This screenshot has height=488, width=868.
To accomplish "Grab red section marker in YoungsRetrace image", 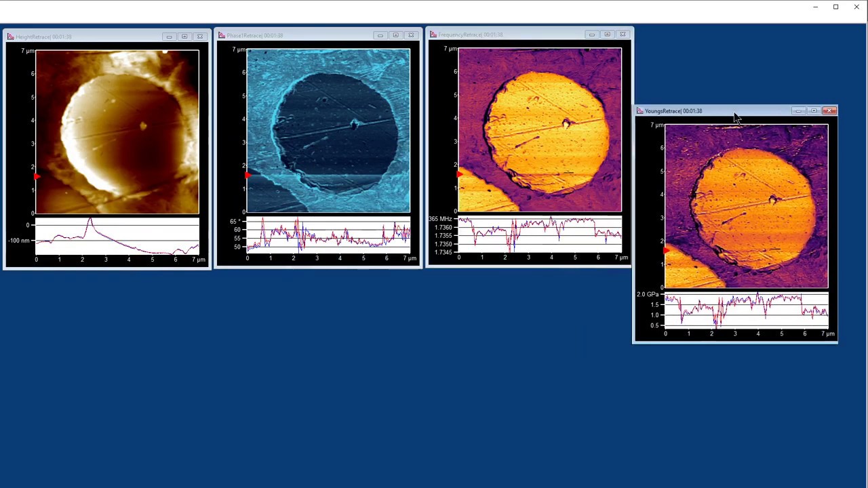I will (667, 251).
